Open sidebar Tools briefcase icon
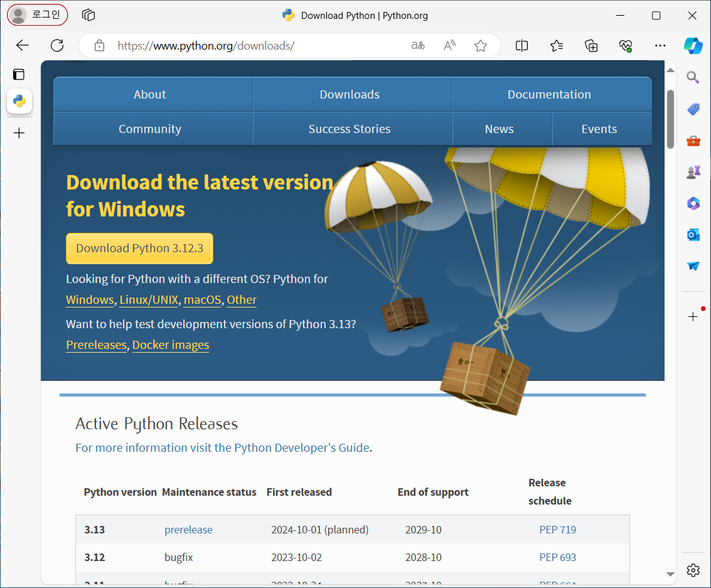 (x=693, y=141)
